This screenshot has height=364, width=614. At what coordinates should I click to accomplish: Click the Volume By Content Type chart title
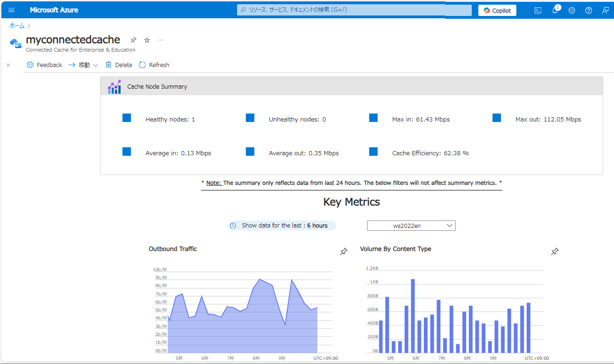[396, 249]
